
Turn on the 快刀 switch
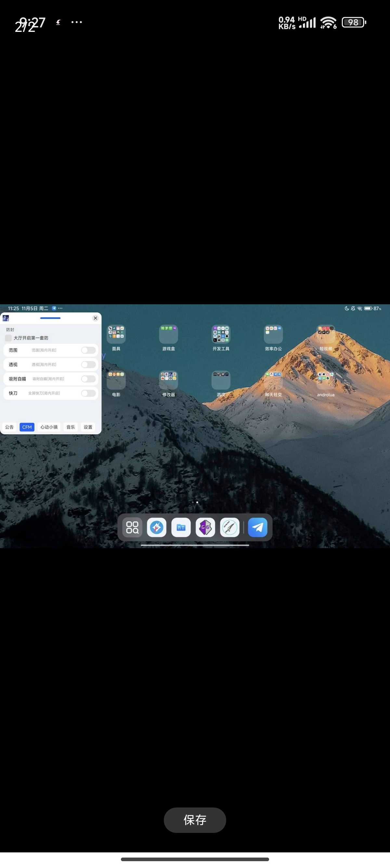[89, 393]
